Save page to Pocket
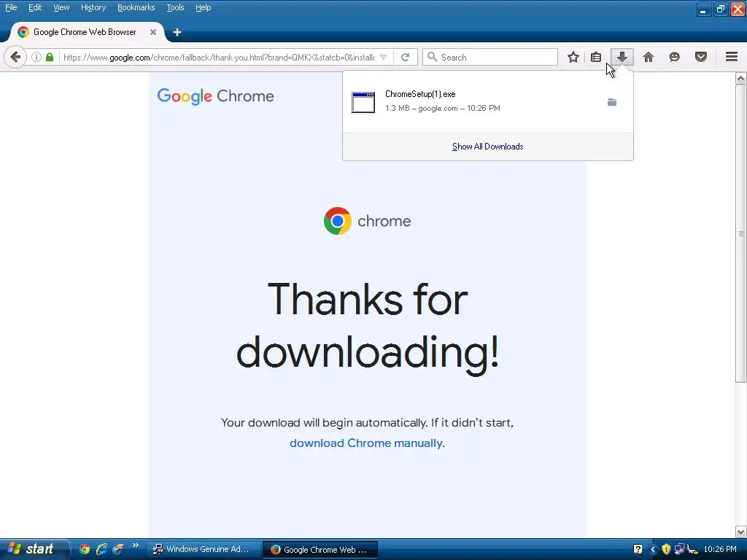 701,57
